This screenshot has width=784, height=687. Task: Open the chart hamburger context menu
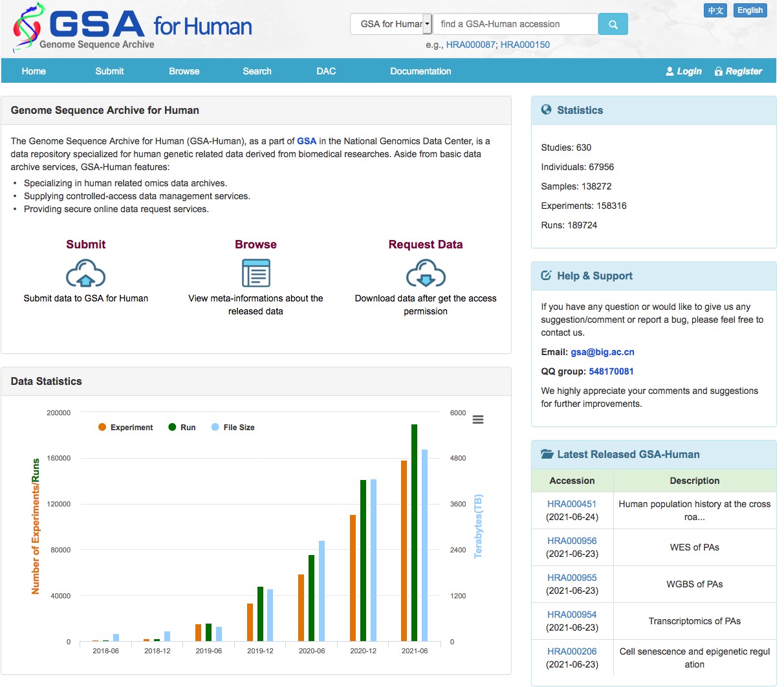pos(478,420)
